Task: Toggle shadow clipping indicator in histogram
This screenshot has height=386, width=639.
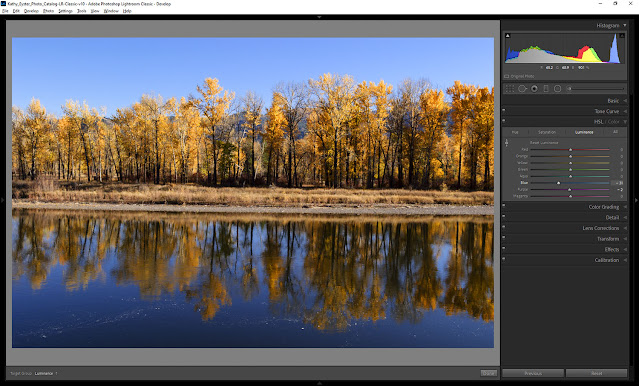Action: [x=508, y=36]
